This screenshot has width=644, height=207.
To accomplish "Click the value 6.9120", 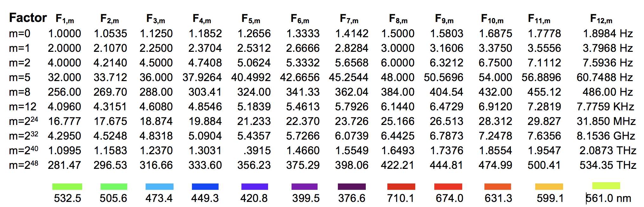I will 496,107.
